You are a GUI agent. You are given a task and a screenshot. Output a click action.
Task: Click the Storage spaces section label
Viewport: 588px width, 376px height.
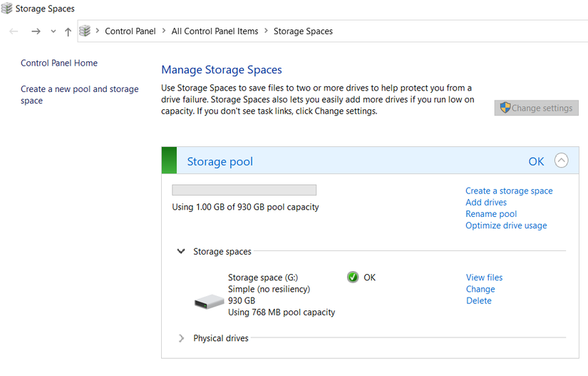point(222,252)
